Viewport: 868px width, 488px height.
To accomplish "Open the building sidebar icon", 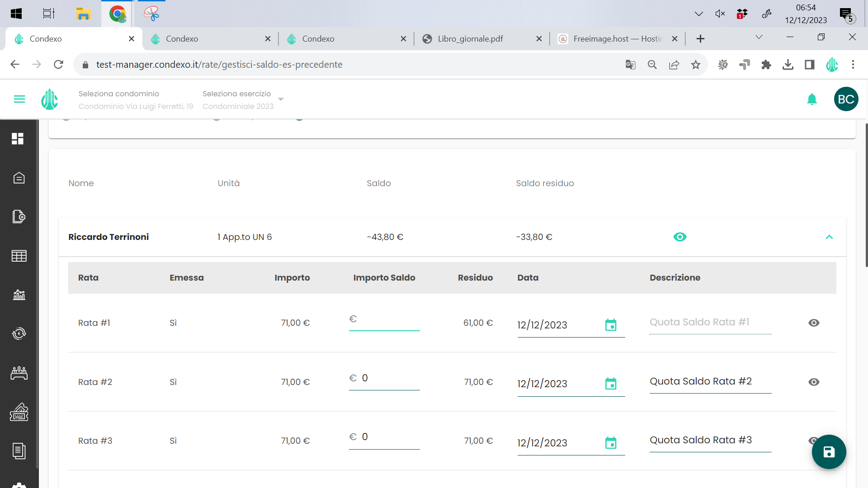I will [x=19, y=178].
